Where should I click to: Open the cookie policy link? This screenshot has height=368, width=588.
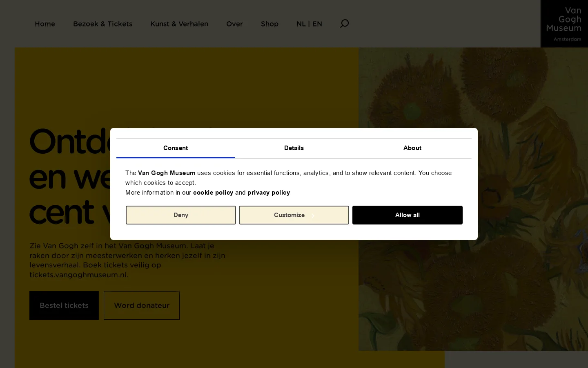(213, 193)
